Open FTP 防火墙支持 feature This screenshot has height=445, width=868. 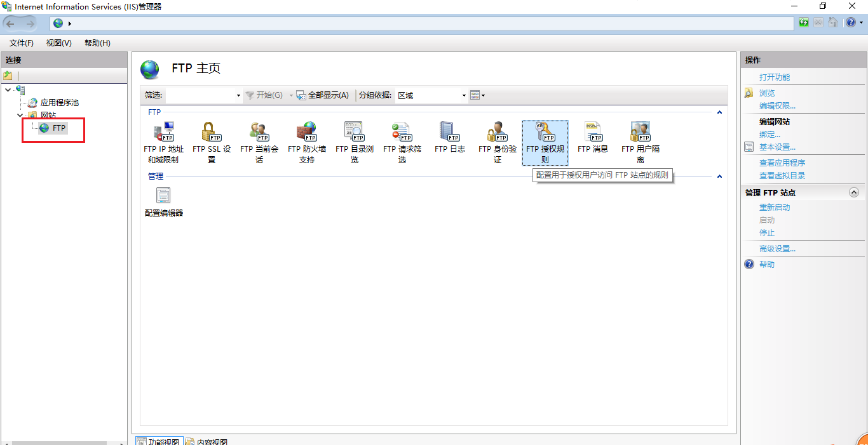pos(307,142)
